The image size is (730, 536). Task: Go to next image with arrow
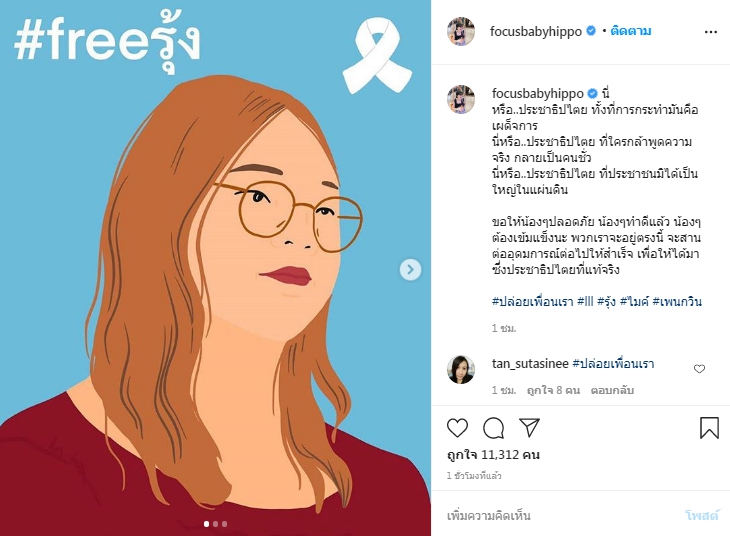(x=410, y=269)
